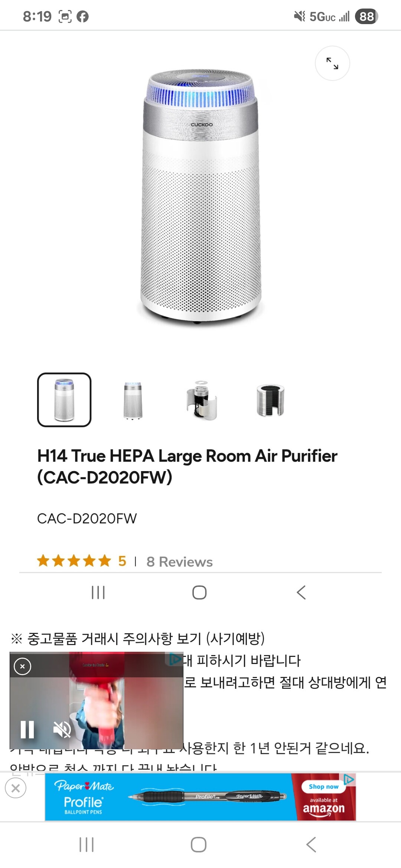
Task: View second purifier thumbnail image
Action: (x=133, y=400)
